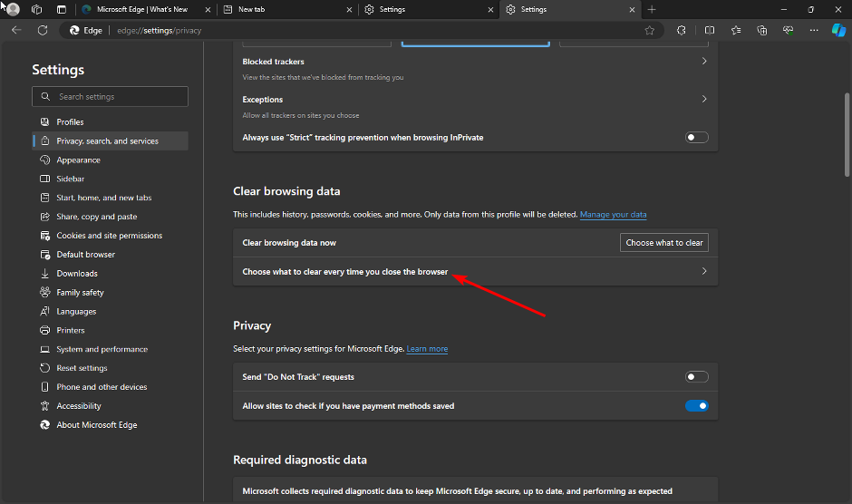Open System and performance settings
This screenshot has width=852, height=504.
click(x=111, y=349)
